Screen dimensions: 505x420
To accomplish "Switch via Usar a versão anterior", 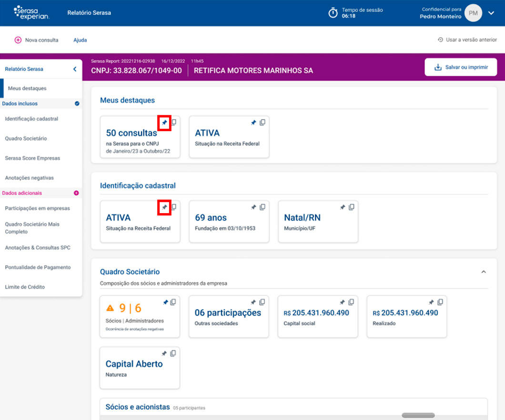I will point(467,40).
